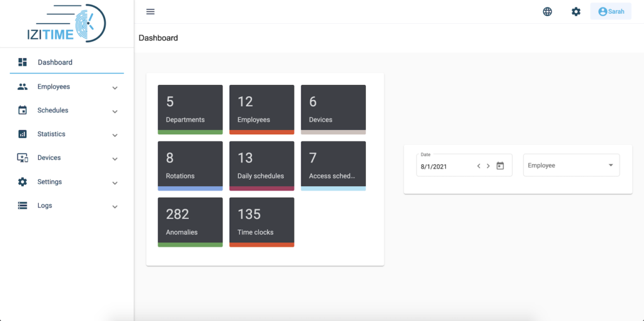Open the Employees sidebar item
Image resolution: width=644 pixels, height=321 pixels.
[67, 87]
